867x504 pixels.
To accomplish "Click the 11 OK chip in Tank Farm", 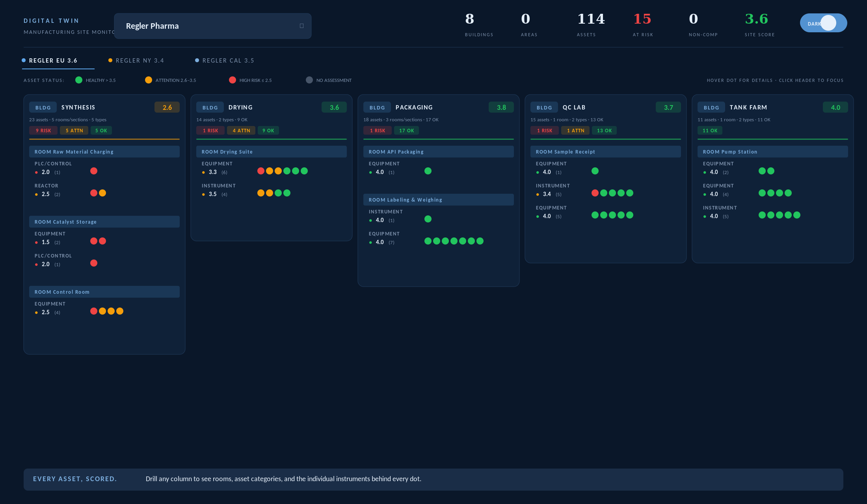I will tap(710, 131).
